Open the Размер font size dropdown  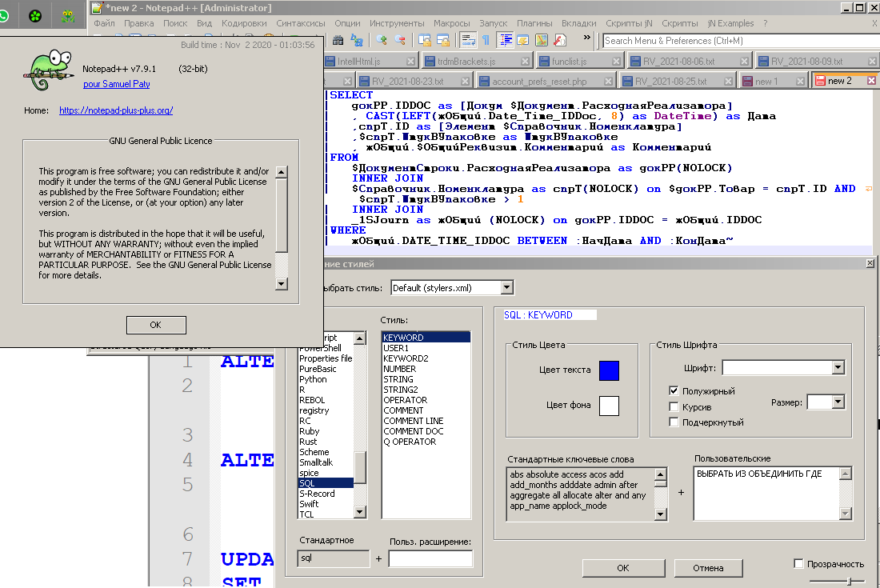click(838, 402)
